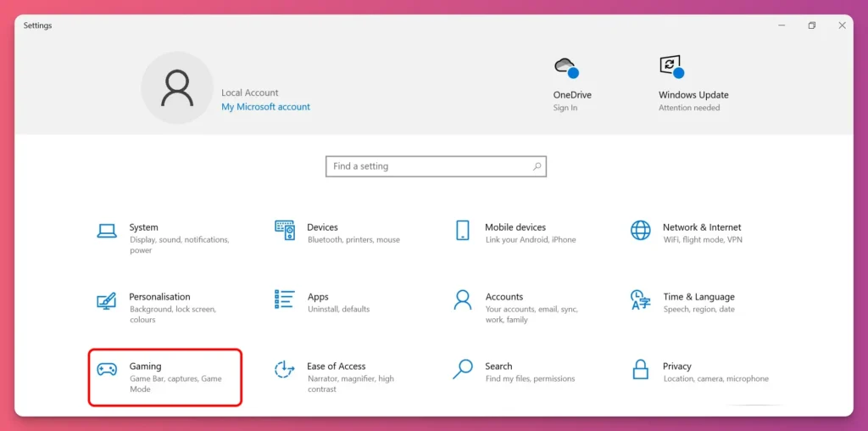Open the System settings laptop icon
The image size is (868, 431).
[x=106, y=231]
